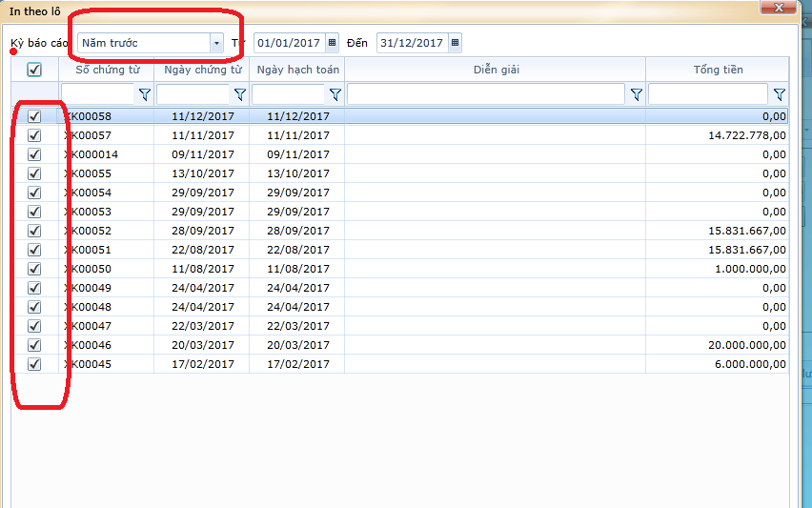Screen dimensions: 812x508
Task: Sort by Số chứng từ column header
Action: pos(107,70)
